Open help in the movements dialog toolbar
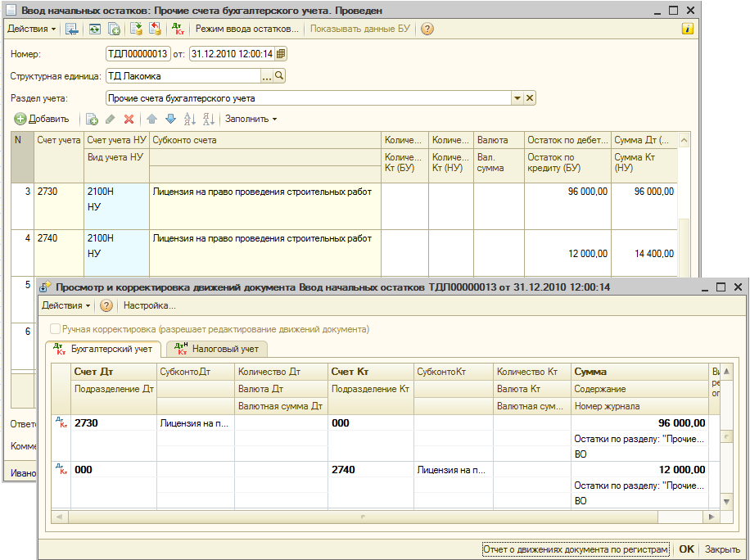The width and height of the screenshot is (750, 560). coord(106,305)
